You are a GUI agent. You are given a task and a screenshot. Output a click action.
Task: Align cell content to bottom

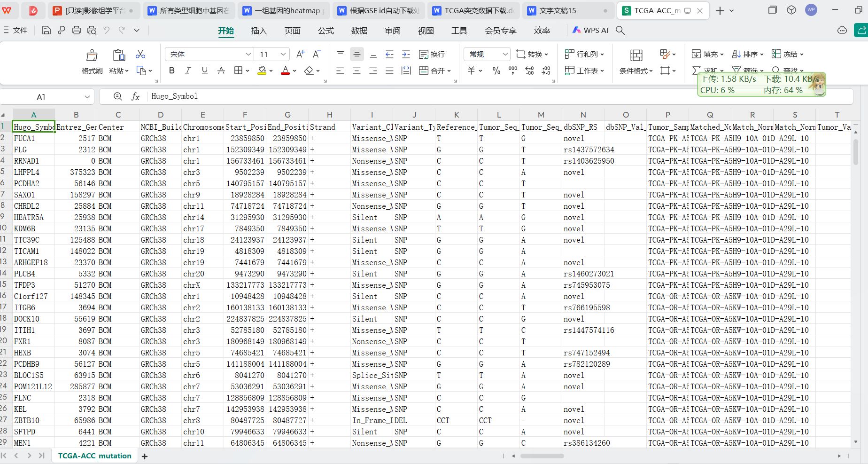coord(373,54)
